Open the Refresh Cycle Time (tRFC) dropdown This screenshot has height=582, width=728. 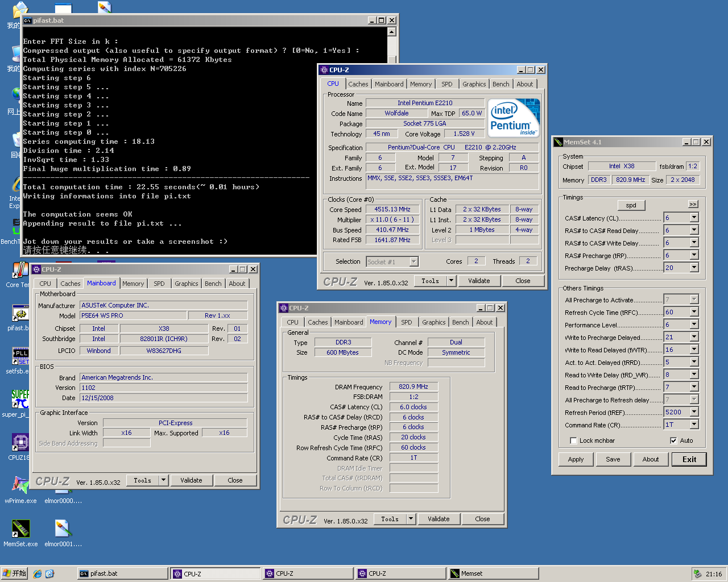[694, 312]
